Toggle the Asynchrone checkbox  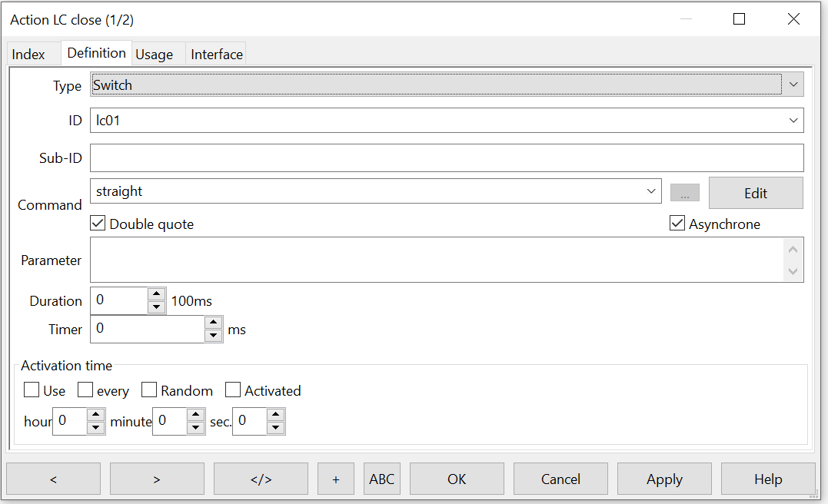(x=677, y=224)
